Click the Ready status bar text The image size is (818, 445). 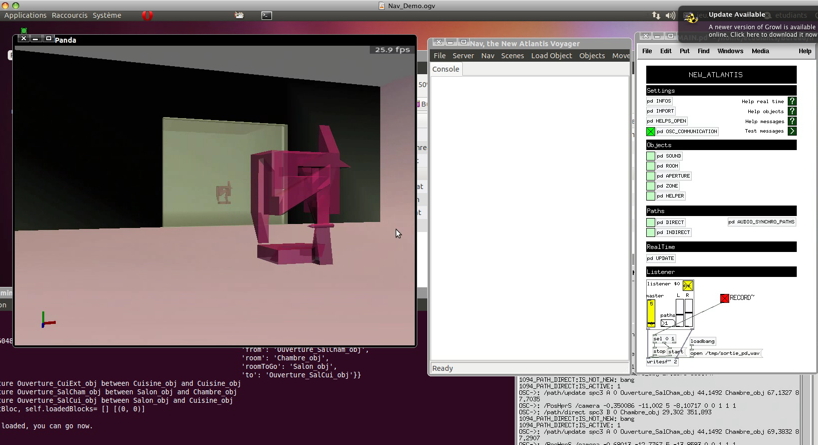[x=442, y=368]
